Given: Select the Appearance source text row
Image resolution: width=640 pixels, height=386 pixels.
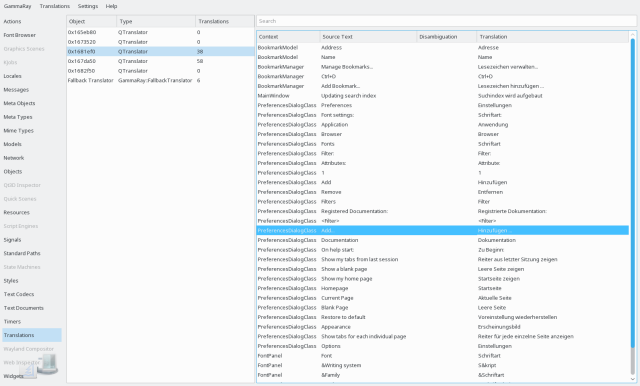Looking at the screenshot, I should [x=443, y=327].
